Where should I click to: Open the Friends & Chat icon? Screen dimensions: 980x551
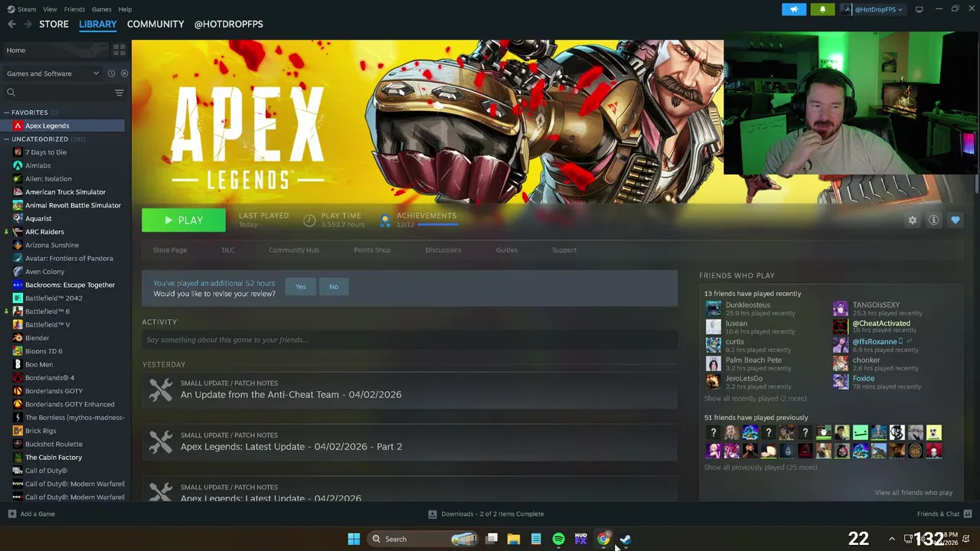(x=968, y=514)
